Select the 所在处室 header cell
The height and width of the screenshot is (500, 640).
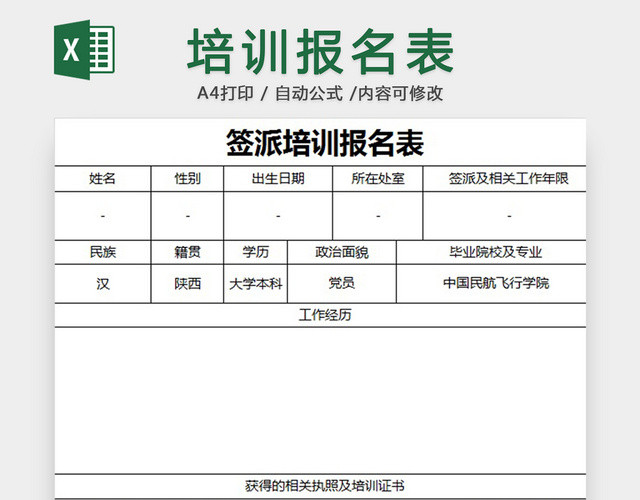click(378, 179)
